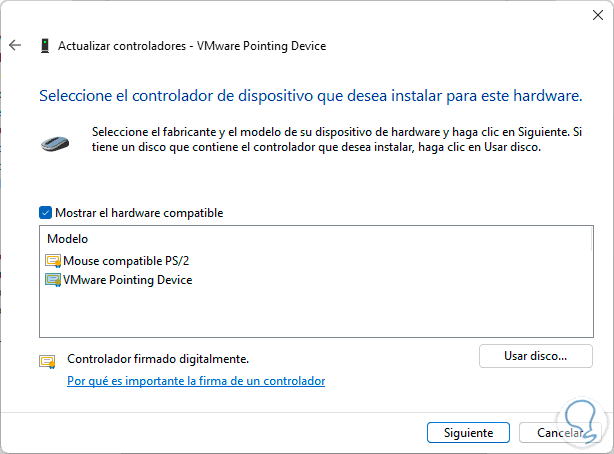Screen dimensions: 614x454
Task: Select the "VMware Pointing Device" model entry
Action: pos(127,280)
